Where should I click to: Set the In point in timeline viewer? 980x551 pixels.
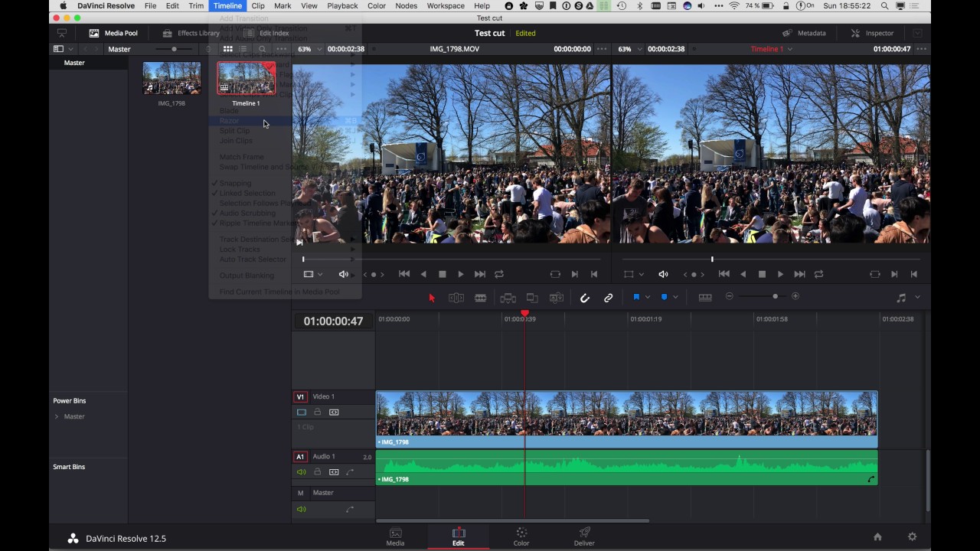pyautogui.click(x=894, y=274)
